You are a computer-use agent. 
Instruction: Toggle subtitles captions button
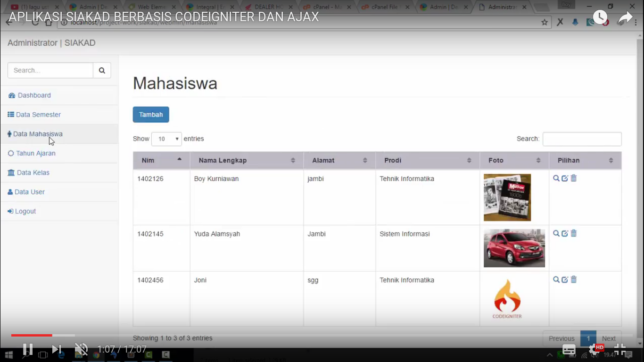569,349
